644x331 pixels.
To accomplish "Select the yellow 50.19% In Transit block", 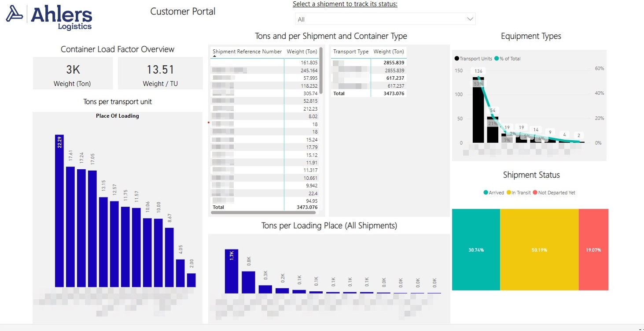I will point(539,249).
